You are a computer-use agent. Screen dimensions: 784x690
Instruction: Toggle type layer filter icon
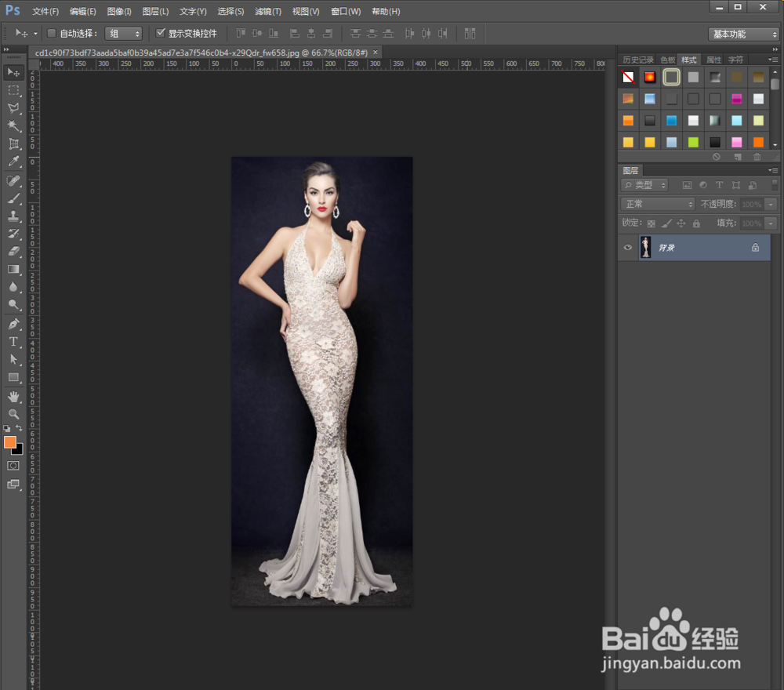(719, 185)
